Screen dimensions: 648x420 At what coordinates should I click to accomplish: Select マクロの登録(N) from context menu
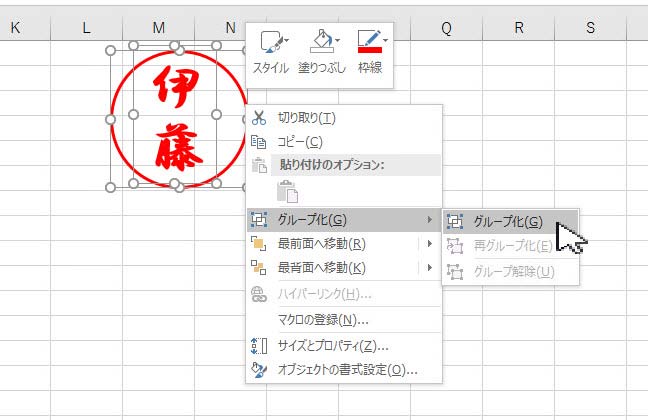click(x=322, y=320)
